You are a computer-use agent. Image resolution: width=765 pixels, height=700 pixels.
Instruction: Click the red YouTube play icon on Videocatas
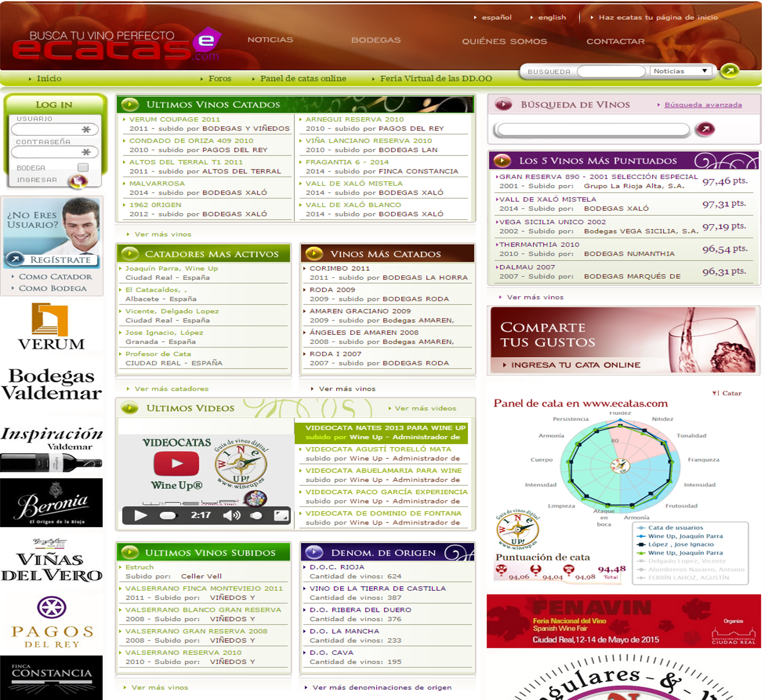point(176,463)
